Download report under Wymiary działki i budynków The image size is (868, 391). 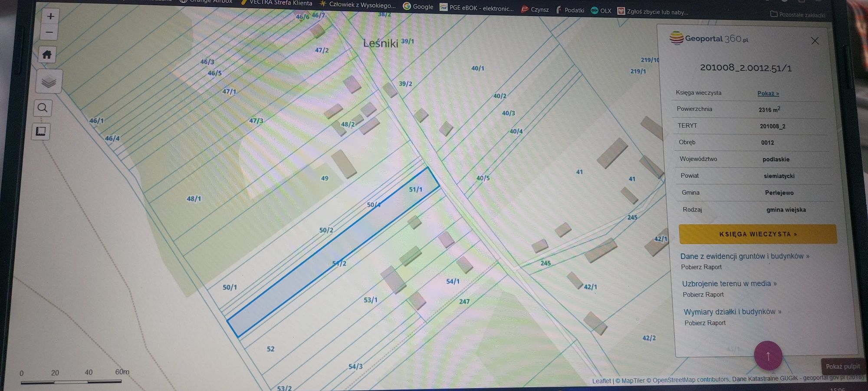coord(705,323)
